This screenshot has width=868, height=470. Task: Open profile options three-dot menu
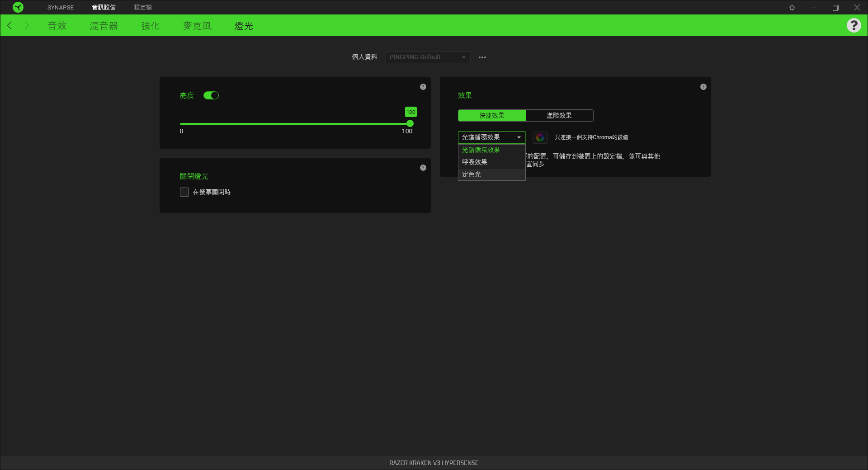(482, 57)
